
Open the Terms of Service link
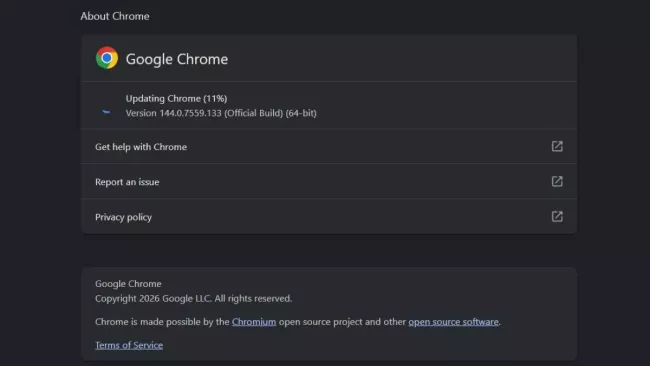(129, 345)
